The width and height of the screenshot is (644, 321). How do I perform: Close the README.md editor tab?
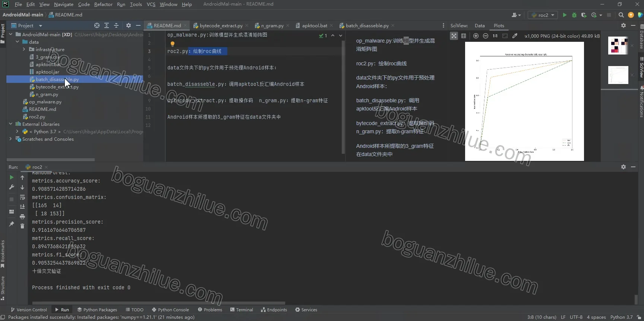click(x=186, y=25)
